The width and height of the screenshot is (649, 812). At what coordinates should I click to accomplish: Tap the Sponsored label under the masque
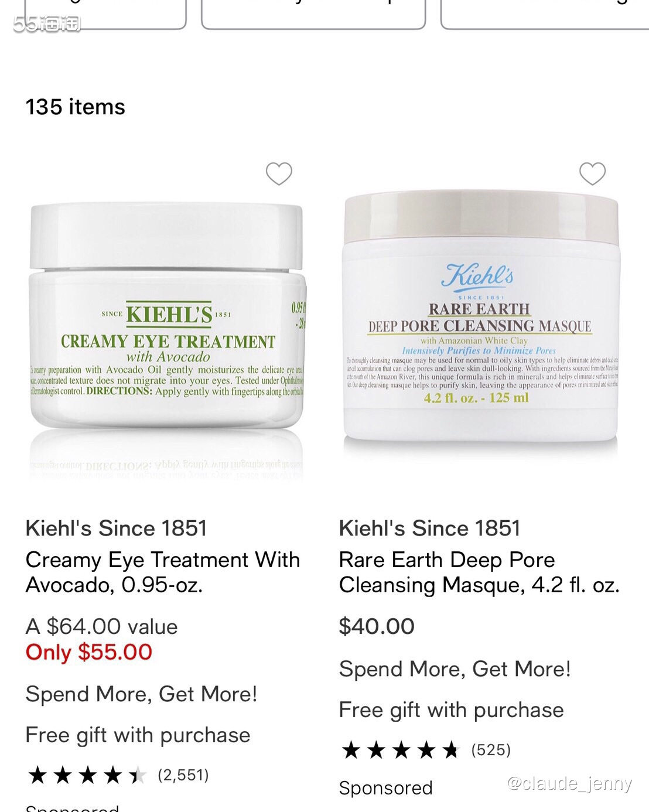[385, 788]
